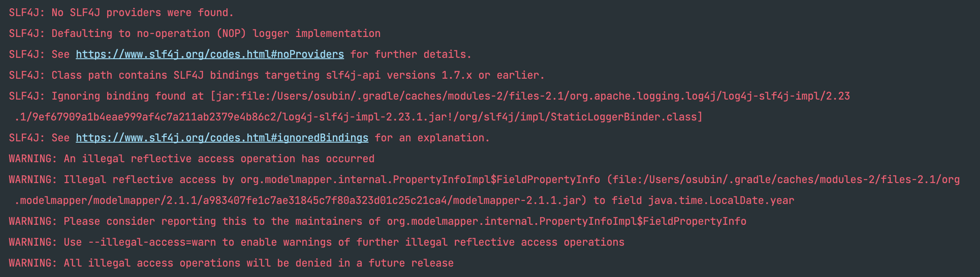Click the 'Class path contains SLF4J bindings' line
980x277 pixels.
277,75
